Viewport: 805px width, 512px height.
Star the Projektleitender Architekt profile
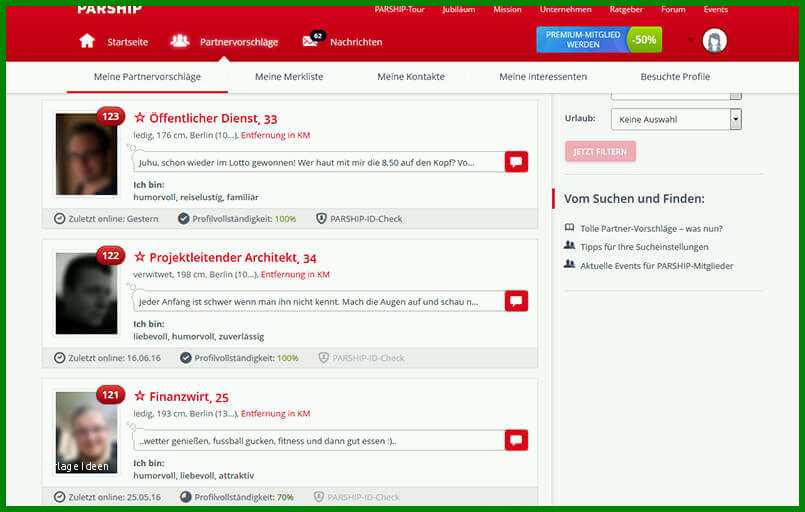tap(139, 257)
